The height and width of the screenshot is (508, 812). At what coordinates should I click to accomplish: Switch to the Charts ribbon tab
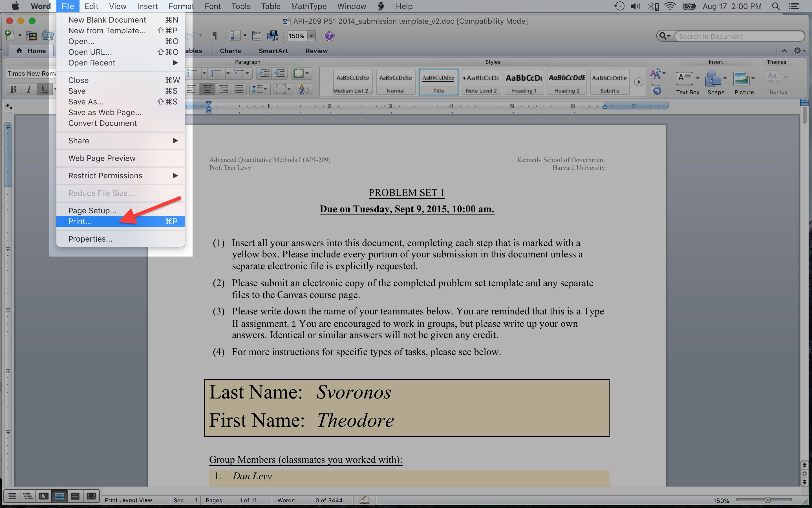pos(230,51)
